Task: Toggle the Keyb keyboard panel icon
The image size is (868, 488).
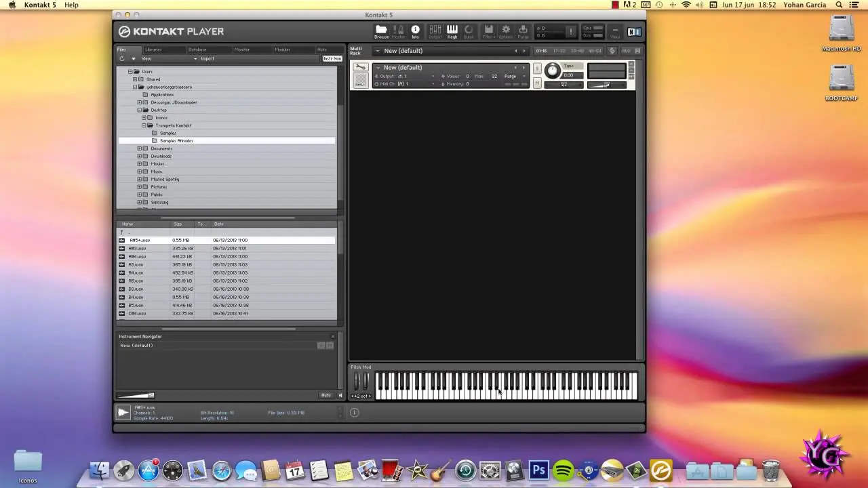Action: coord(452,31)
